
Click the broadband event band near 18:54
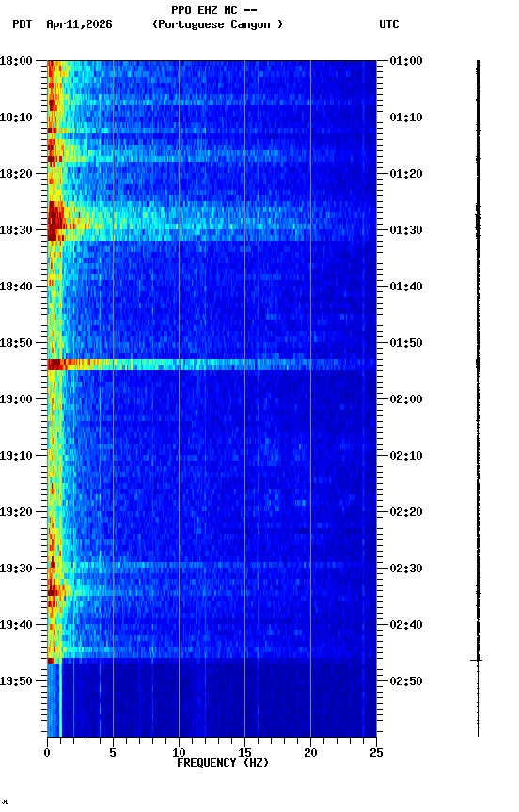212,365
